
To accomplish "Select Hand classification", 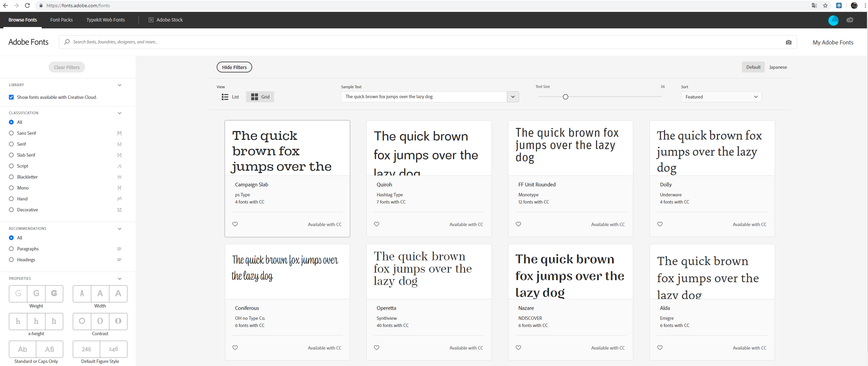I will pos(11,199).
